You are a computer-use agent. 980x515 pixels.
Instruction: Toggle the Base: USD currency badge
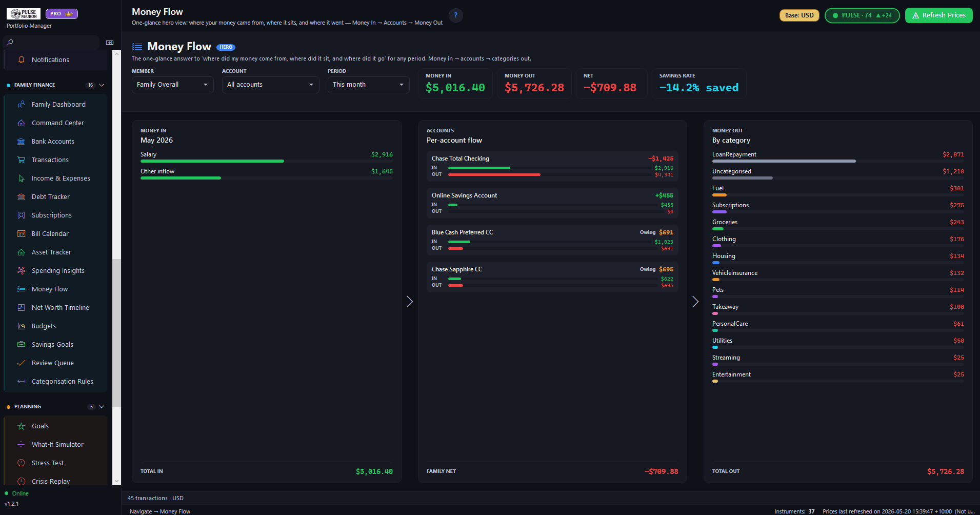point(799,15)
